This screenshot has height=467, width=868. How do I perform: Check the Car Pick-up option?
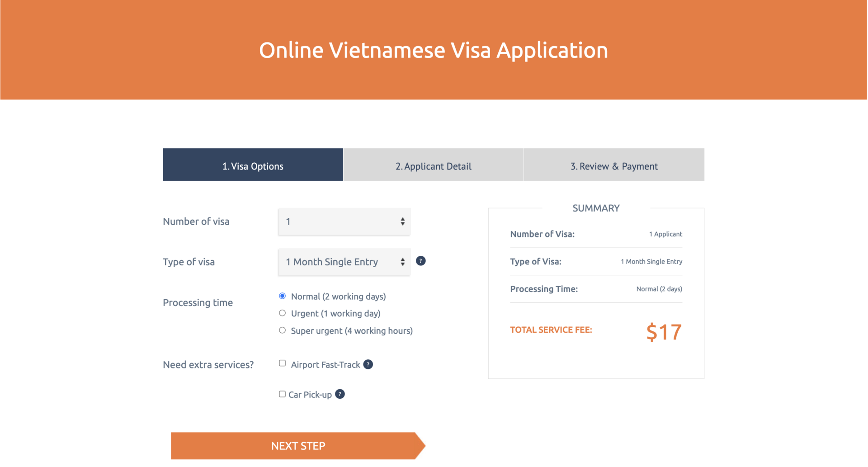click(x=283, y=394)
